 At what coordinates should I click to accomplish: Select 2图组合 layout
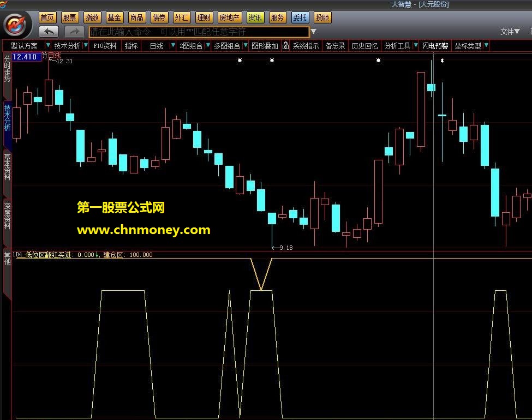click(x=191, y=46)
